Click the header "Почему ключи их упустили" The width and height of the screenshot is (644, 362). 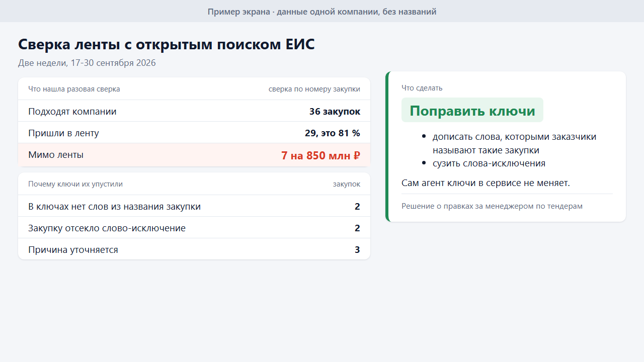click(75, 184)
